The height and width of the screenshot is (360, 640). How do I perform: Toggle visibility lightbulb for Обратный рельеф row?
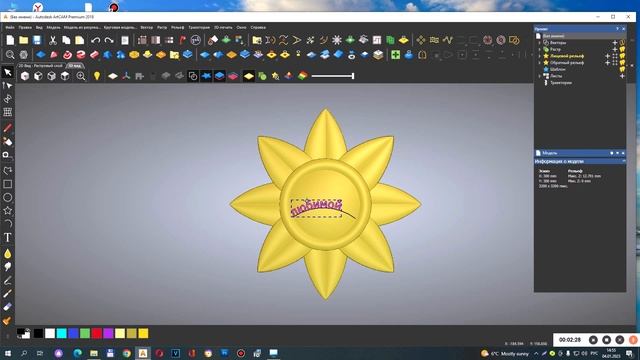622,63
